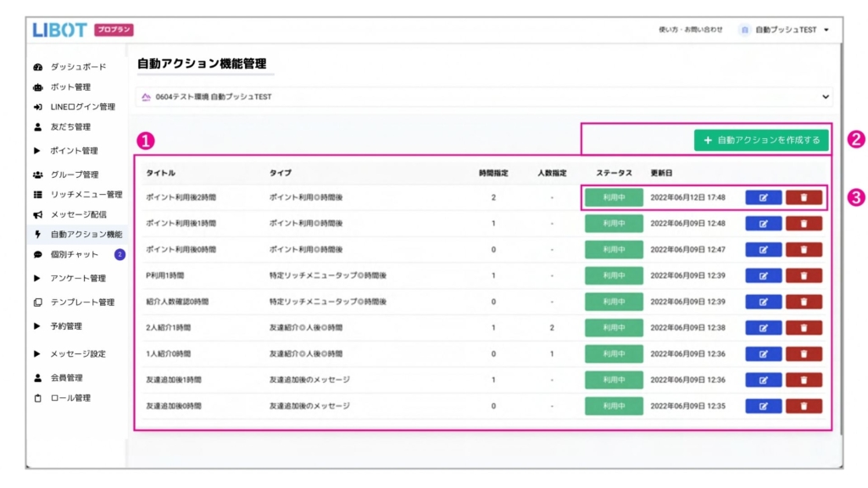The image size is (868, 488).
Task: Click the ダッシュボード gauge icon in sidebar
Action: pos(37,67)
